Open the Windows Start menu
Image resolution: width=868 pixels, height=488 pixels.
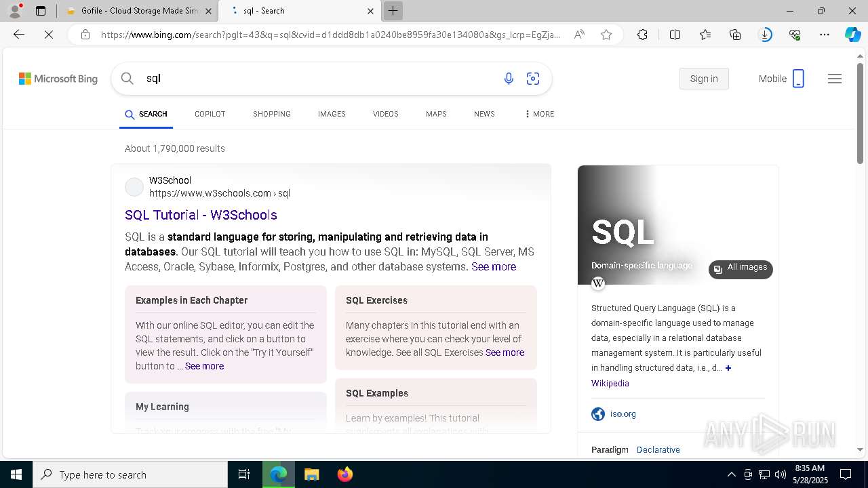16,474
